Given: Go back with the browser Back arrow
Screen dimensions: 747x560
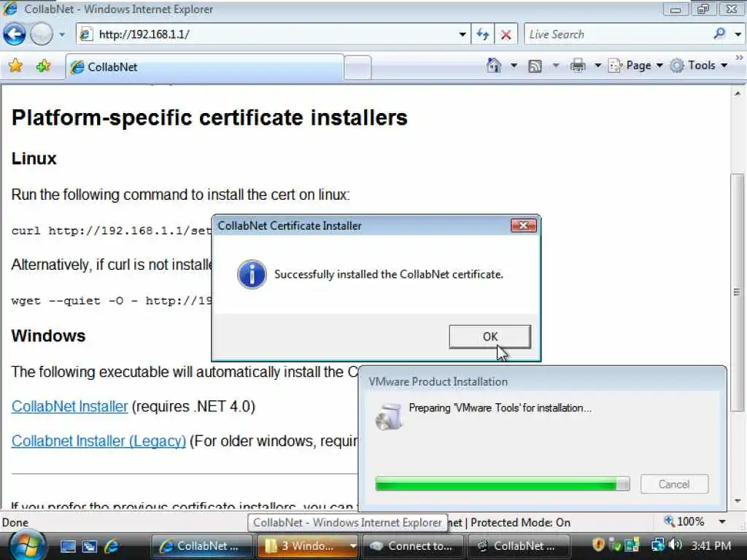Looking at the screenshot, I should 14,34.
